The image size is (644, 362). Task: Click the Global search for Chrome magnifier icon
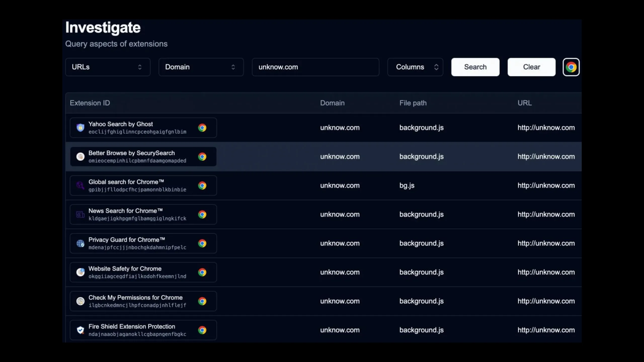click(80, 186)
